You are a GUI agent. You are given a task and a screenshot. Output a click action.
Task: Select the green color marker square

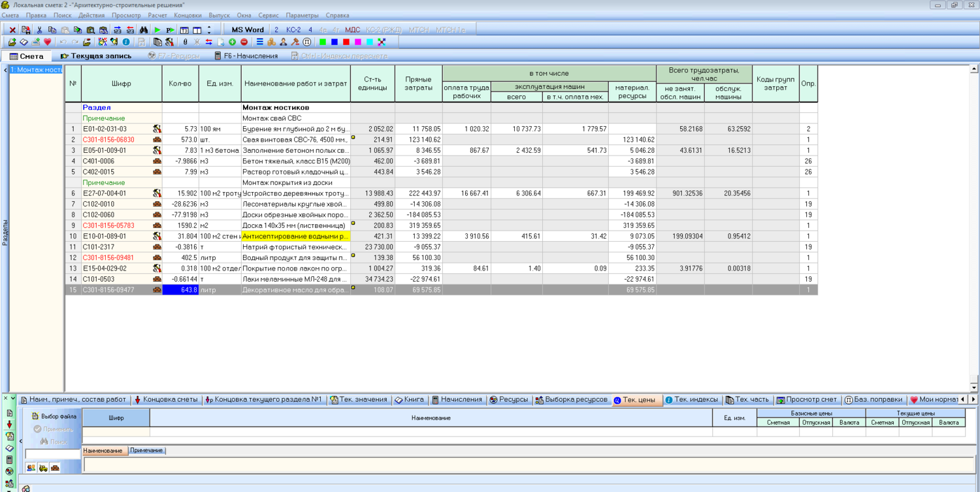click(323, 42)
